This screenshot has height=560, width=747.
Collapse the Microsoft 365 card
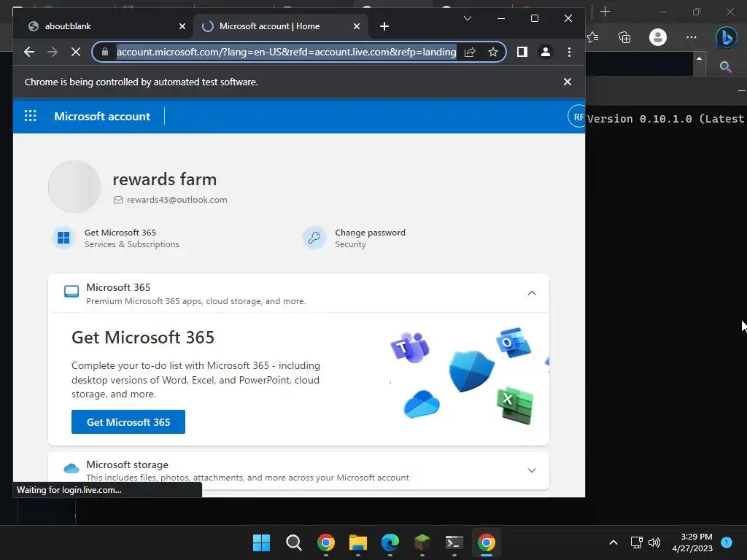pos(532,293)
